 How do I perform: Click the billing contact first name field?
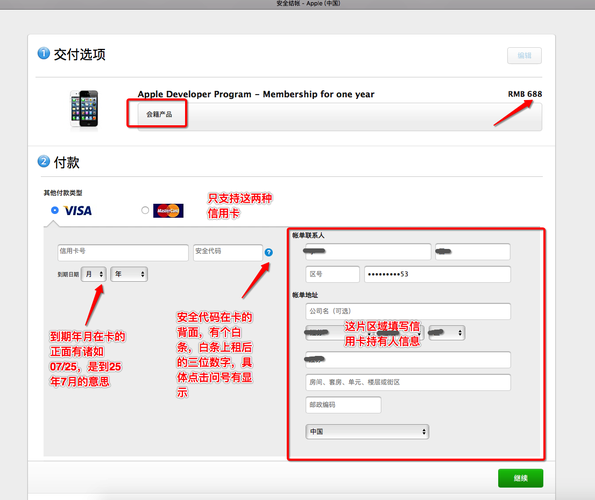click(473, 252)
